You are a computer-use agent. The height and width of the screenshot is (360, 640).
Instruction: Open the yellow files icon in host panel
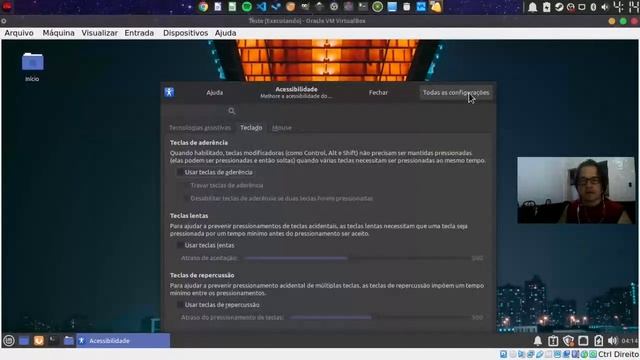pyautogui.click(x=436, y=7)
